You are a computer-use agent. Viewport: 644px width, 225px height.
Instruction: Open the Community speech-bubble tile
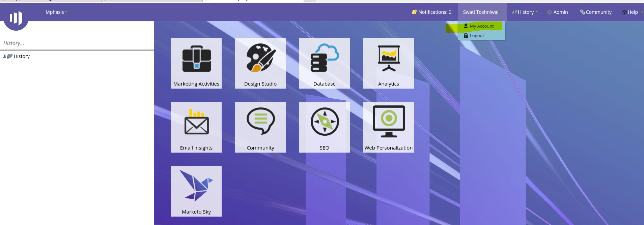click(x=260, y=127)
